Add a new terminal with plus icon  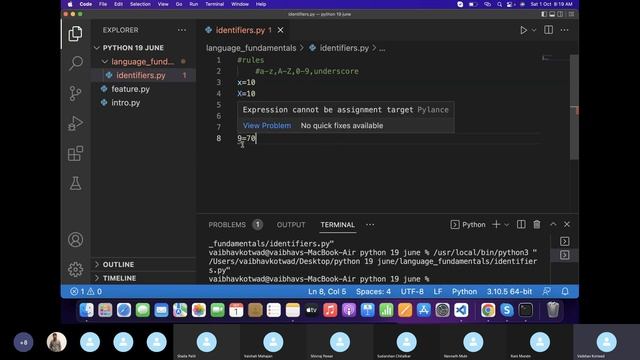[x=496, y=224]
